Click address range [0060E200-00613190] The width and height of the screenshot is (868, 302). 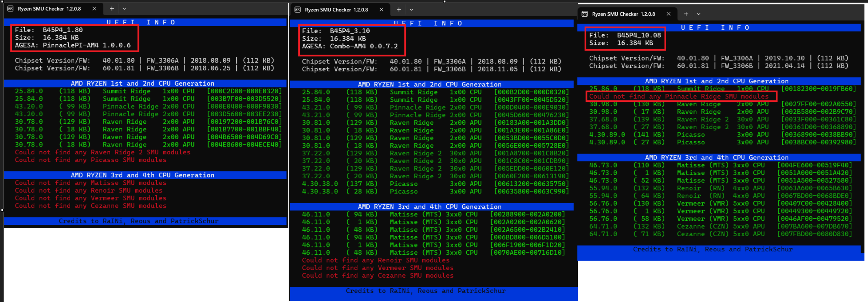tap(532, 176)
